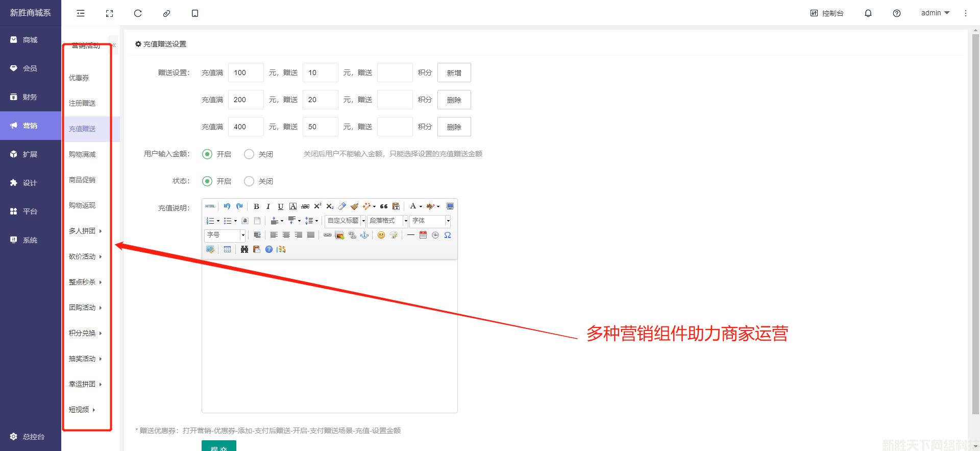Open the insert table tool
The image size is (980, 451).
(227, 249)
